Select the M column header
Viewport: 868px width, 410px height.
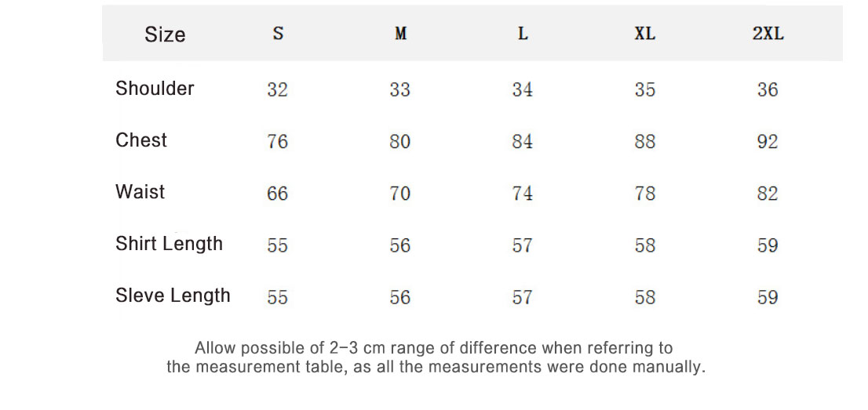400,34
